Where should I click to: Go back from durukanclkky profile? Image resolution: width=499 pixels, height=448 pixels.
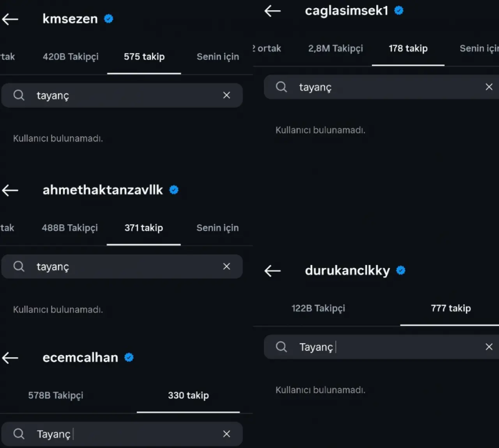tap(273, 271)
